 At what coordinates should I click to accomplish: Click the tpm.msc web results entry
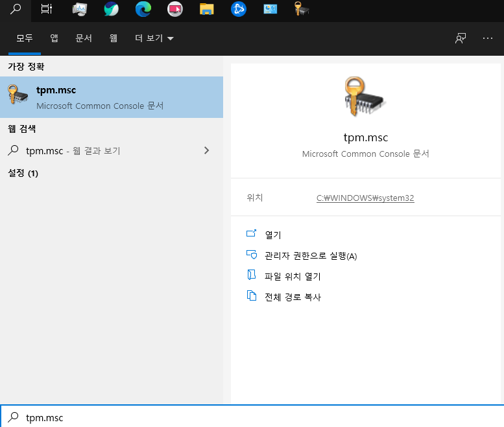(x=112, y=150)
